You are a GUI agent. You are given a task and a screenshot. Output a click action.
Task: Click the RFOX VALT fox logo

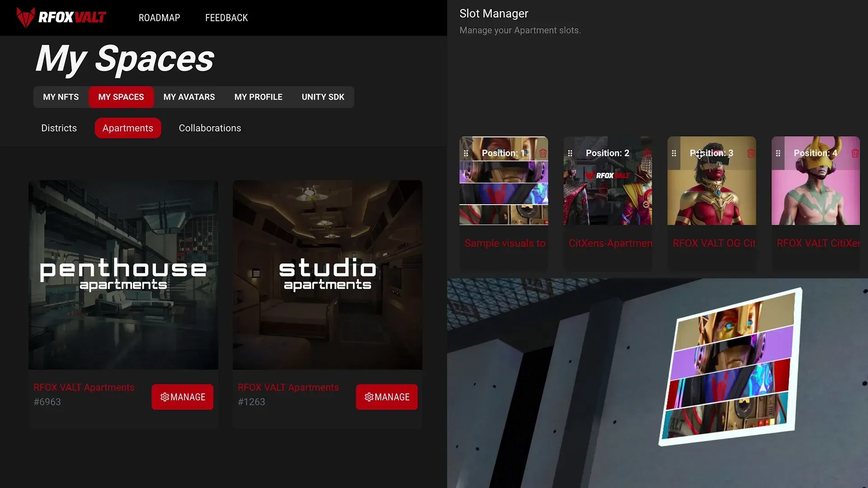pos(61,18)
